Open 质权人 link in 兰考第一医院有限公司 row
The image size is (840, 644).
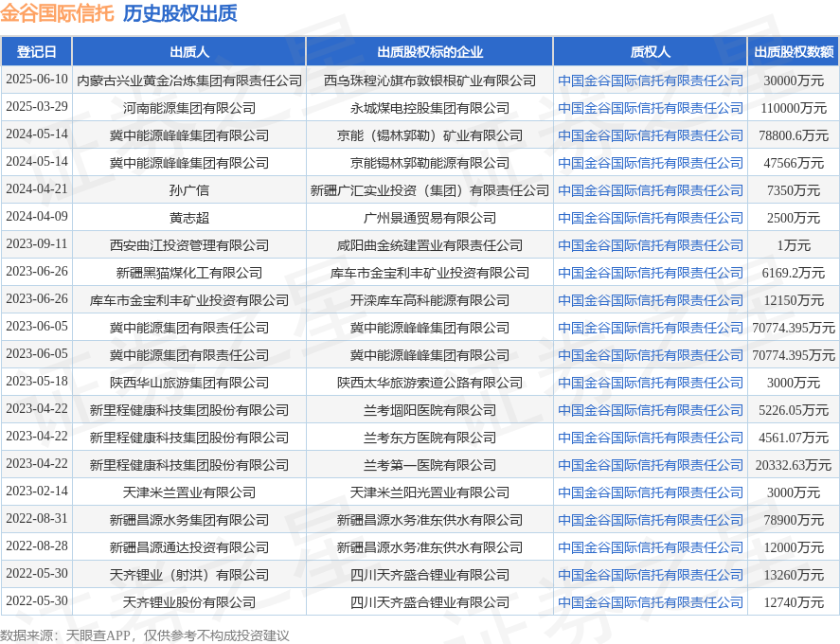(651, 465)
